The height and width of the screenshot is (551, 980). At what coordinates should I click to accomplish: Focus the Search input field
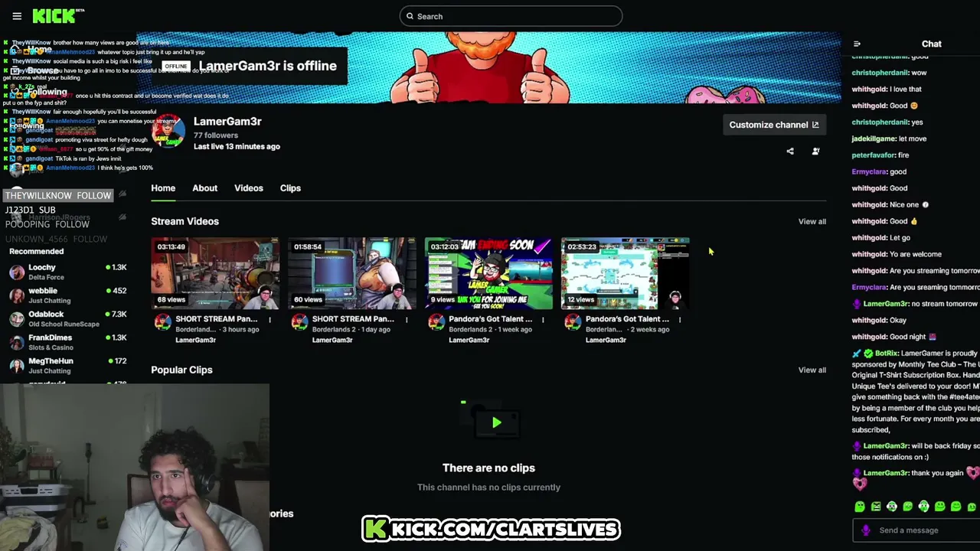tap(511, 16)
